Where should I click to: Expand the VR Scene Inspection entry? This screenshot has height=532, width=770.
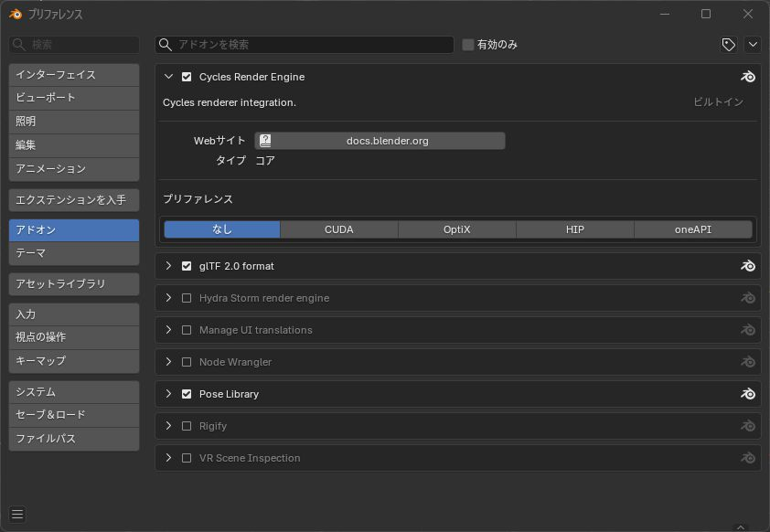tap(168, 458)
